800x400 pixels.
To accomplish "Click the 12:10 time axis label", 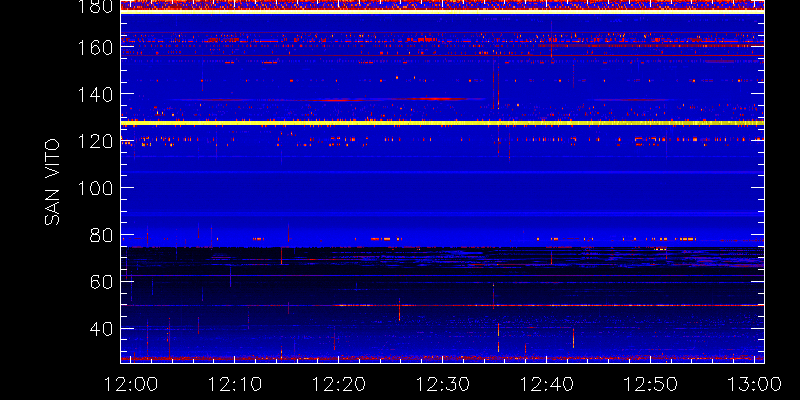I will 236,383.
